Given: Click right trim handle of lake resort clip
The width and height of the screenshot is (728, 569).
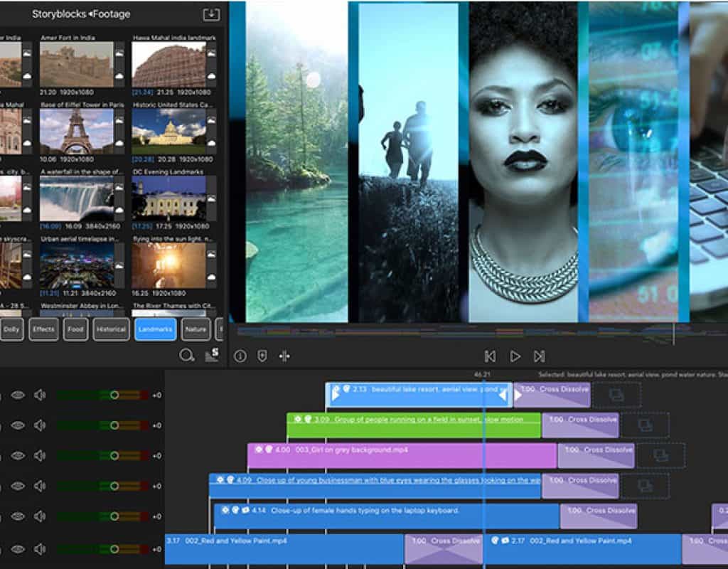Looking at the screenshot, I should [503, 395].
